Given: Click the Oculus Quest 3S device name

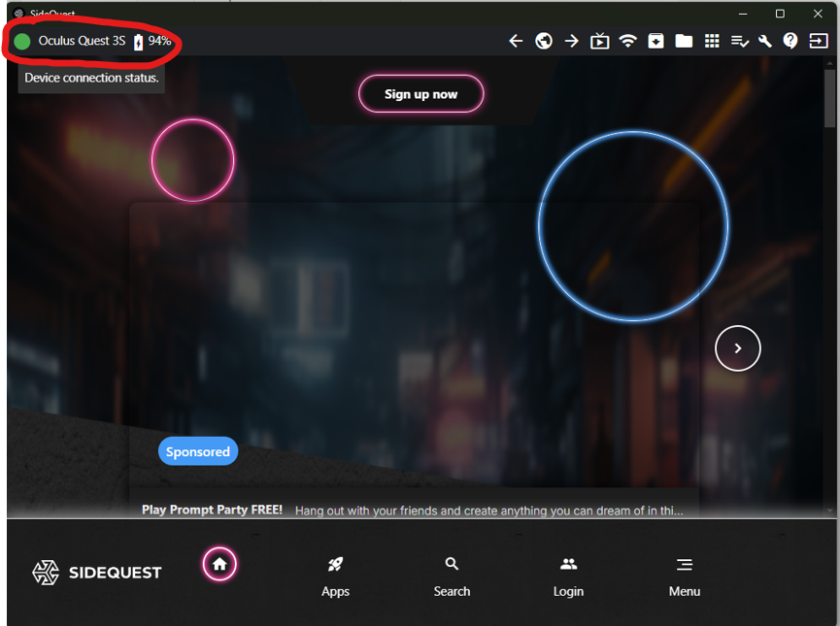Looking at the screenshot, I should (x=82, y=41).
